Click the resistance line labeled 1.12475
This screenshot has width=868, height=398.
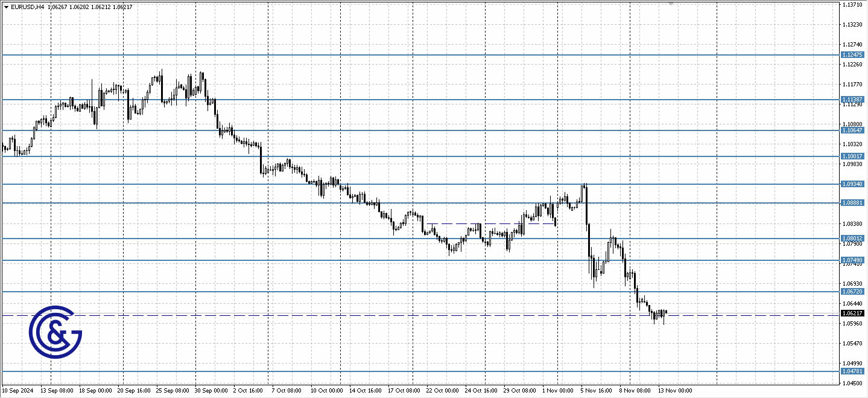[851, 54]
